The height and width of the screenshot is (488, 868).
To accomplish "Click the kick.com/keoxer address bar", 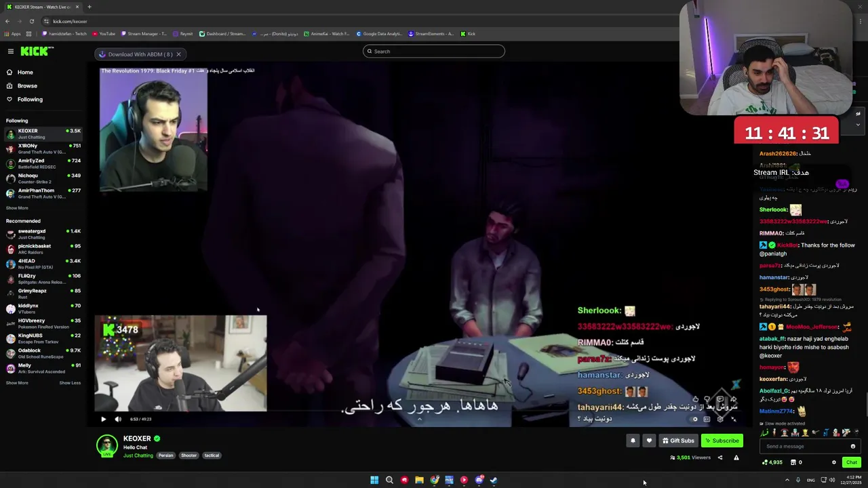I will point(70,21).
